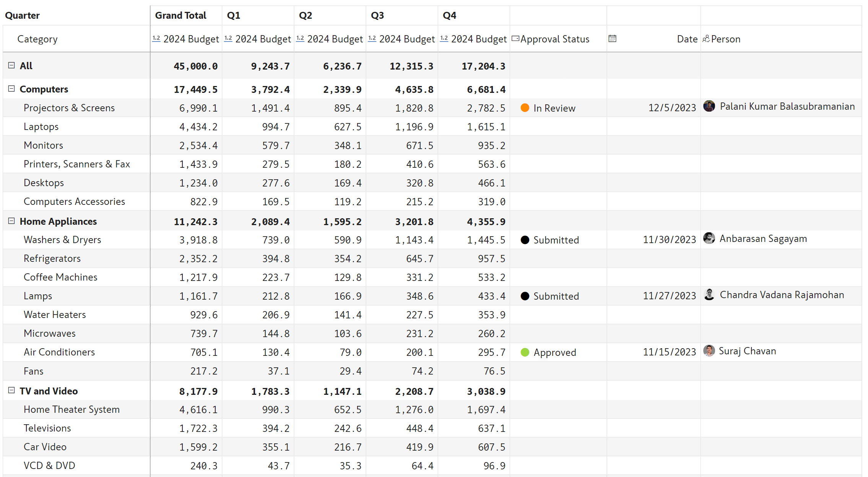
Task: Click the Approval Status header text
Action: click(555, 39)
